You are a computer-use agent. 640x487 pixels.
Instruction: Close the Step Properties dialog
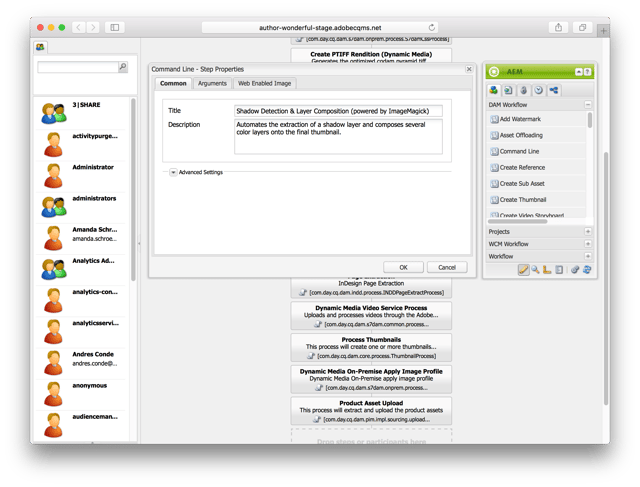point(469,69)
